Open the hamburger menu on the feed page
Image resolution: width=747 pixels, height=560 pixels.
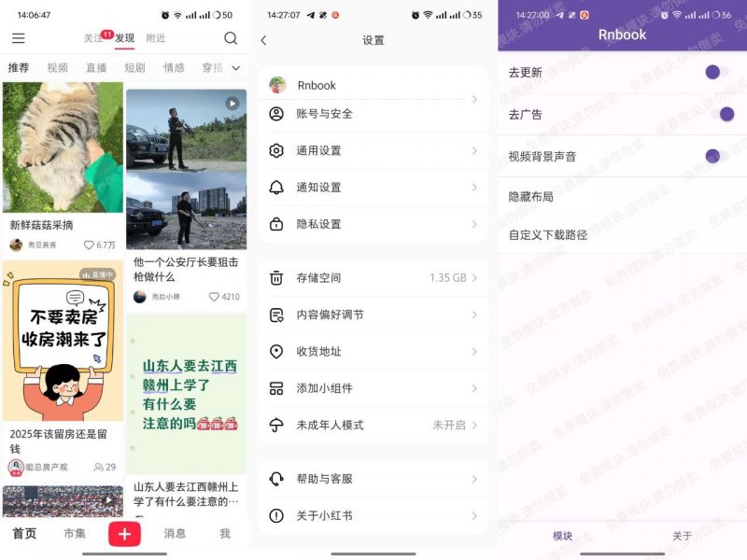18,38
